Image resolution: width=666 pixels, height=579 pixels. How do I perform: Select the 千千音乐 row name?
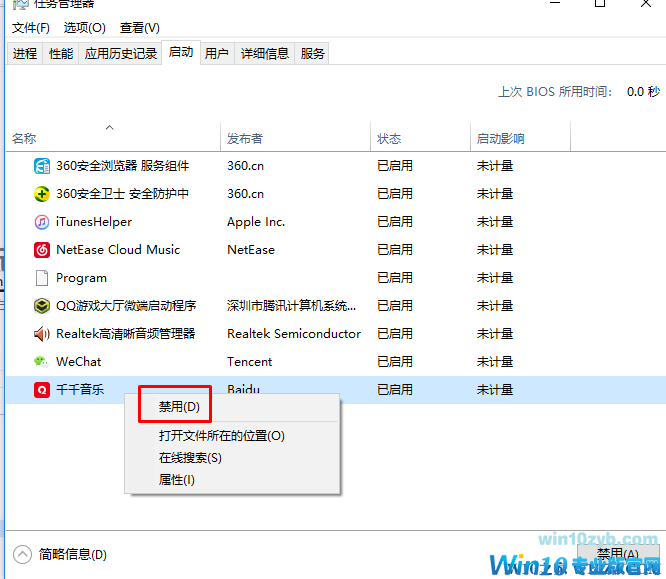pos(80,390)
